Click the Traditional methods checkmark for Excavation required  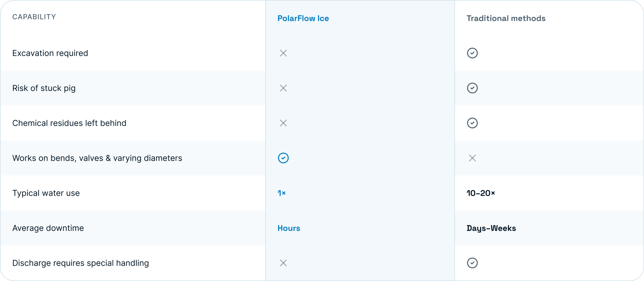point(472,53)
